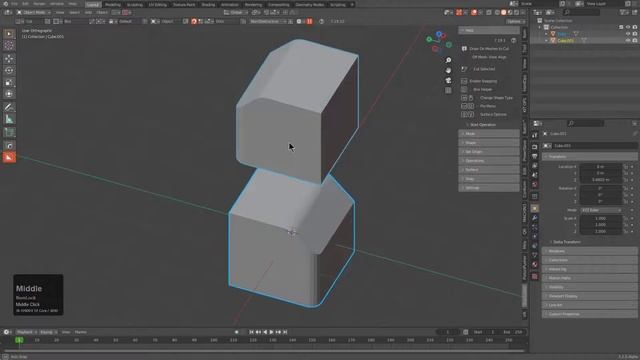Expand the Relations panel
640x360 pixels.
pos(589,251)
